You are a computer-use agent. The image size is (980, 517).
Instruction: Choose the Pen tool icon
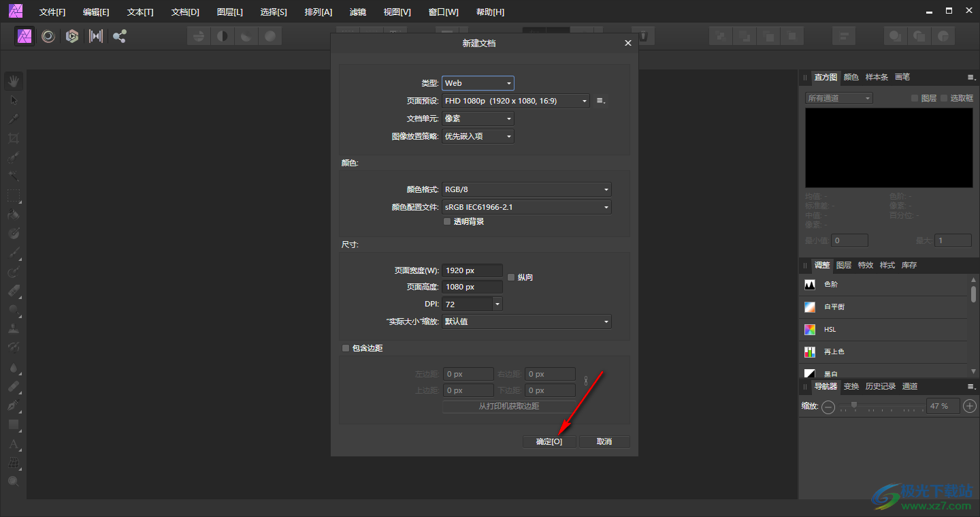(x=14, y=405)
